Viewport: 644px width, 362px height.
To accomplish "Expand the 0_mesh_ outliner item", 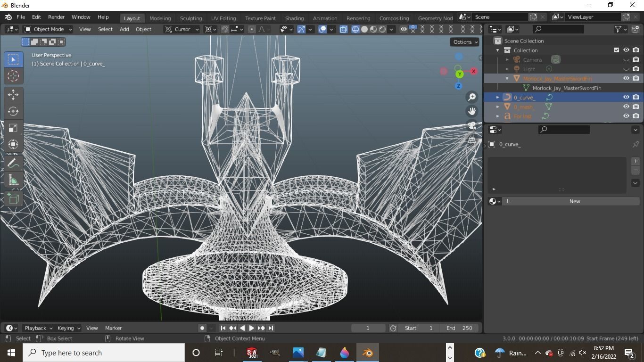I will [497, 107].
